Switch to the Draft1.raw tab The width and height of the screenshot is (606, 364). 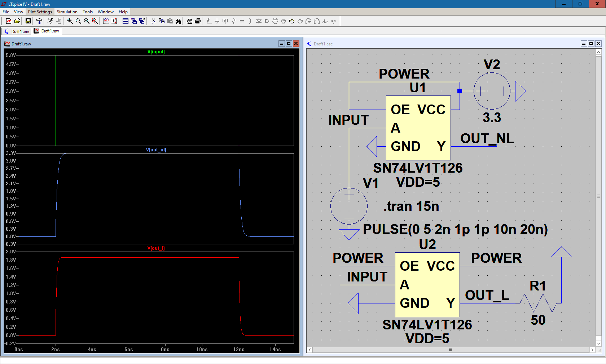pos(47,31)
